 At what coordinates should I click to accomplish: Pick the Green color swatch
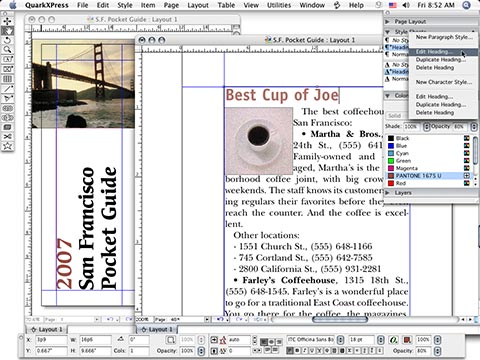click(x=391, y=161)
